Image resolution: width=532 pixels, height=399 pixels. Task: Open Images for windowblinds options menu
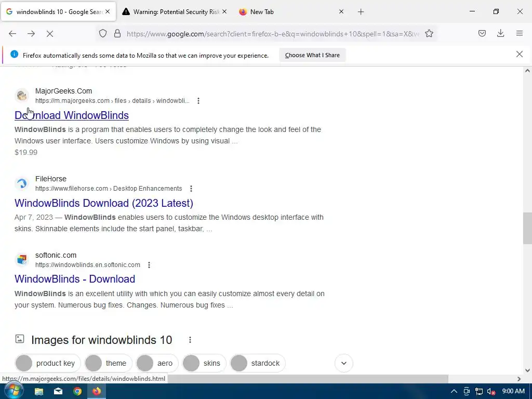coord(190,340)
